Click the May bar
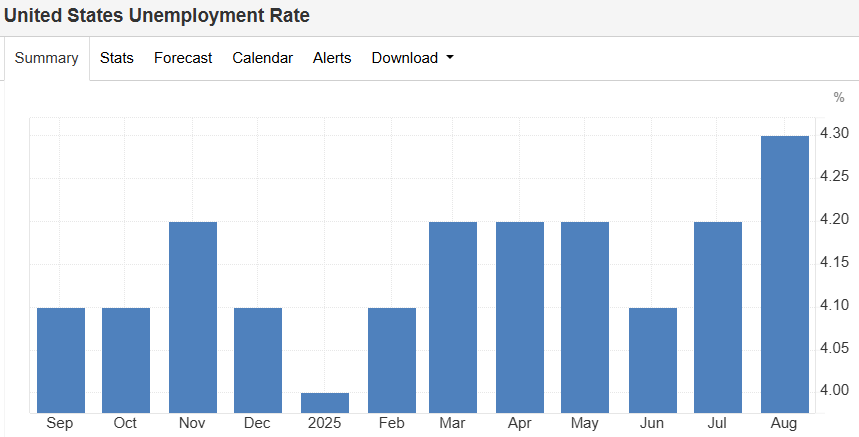859x437 pixels. (x=585, y=317)
